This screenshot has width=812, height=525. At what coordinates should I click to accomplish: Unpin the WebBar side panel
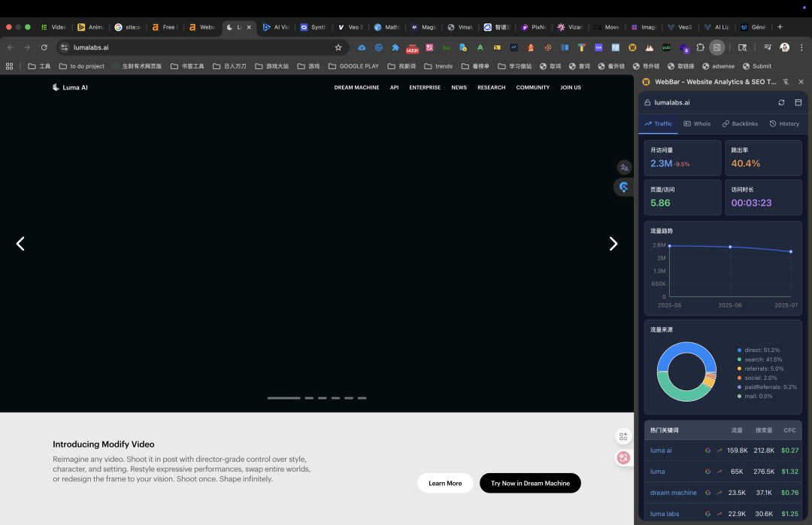tap(786, 82)
